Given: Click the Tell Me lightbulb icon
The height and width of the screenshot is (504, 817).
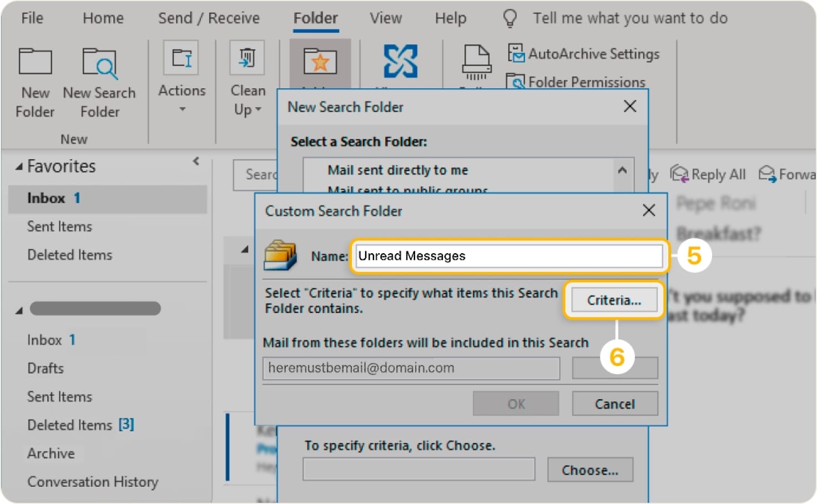Looking at the screenshot, I should point(508,18).
